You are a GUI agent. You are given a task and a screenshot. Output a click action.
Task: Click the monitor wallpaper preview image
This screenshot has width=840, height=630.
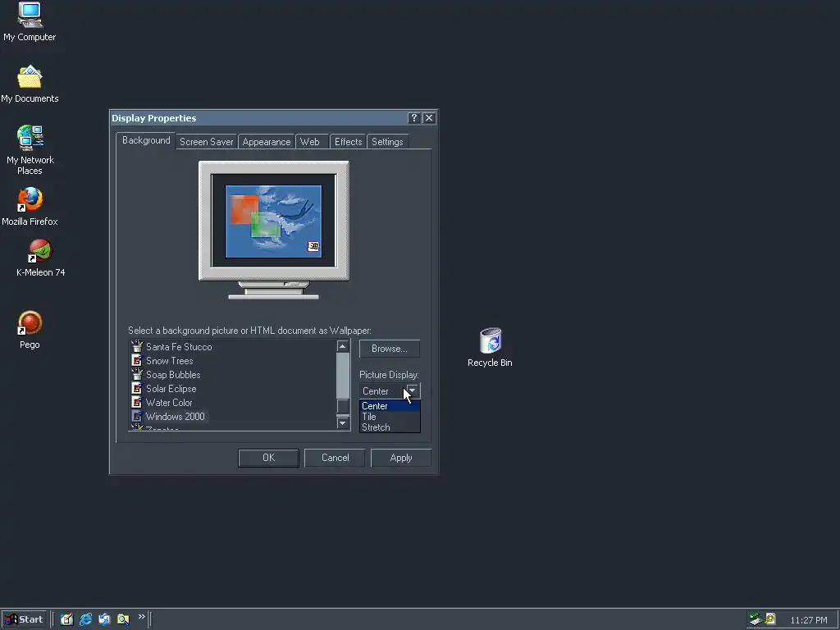274,221
